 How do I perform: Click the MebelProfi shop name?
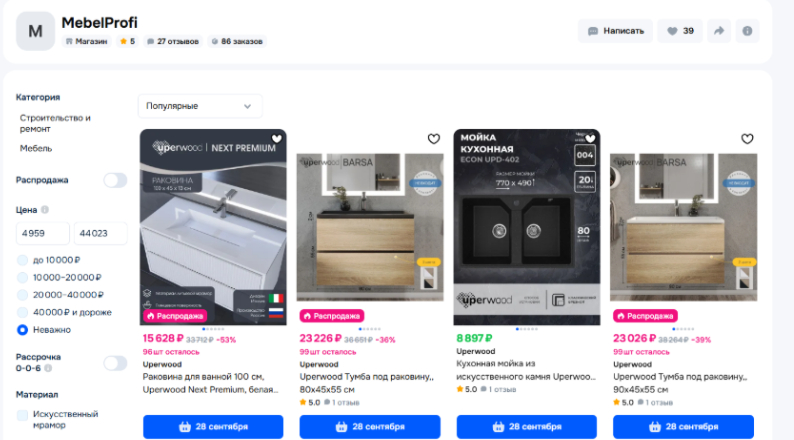tap(99, 23)
